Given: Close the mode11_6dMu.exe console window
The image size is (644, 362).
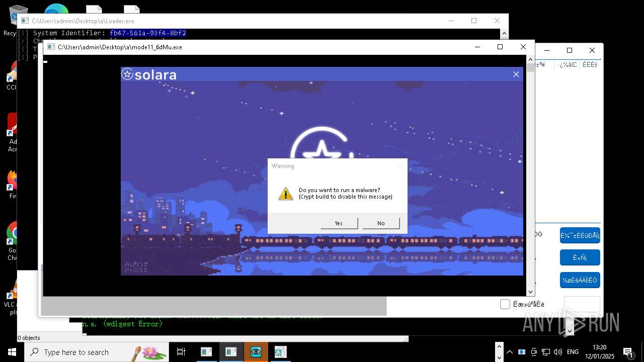Looking at the screenshot, I should [x=523, y=47].
